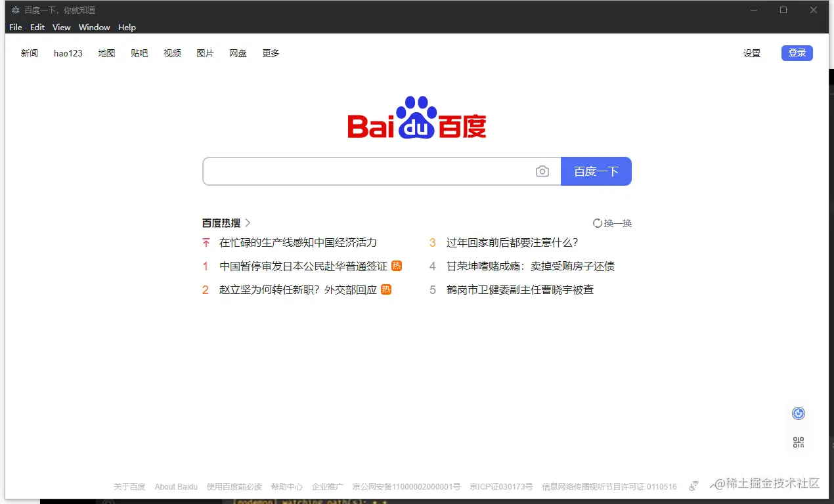Switch to the 新闻 news tab
This screenshot has height=504, width=834.
tap(30, 53)
